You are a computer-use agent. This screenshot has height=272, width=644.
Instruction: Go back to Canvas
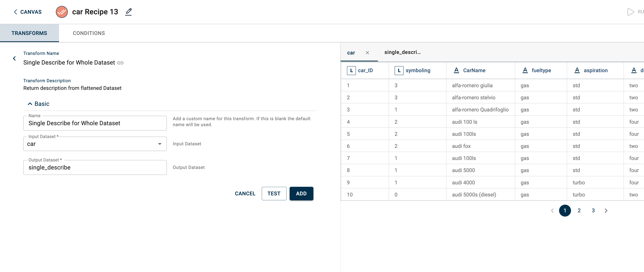click(x=28, y=12)
